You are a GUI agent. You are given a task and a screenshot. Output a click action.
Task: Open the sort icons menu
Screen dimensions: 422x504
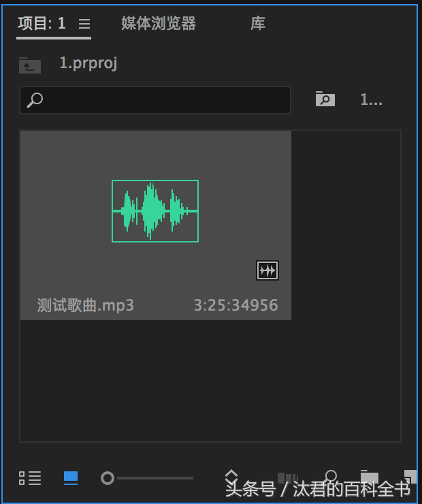click(x=231, y=478)
